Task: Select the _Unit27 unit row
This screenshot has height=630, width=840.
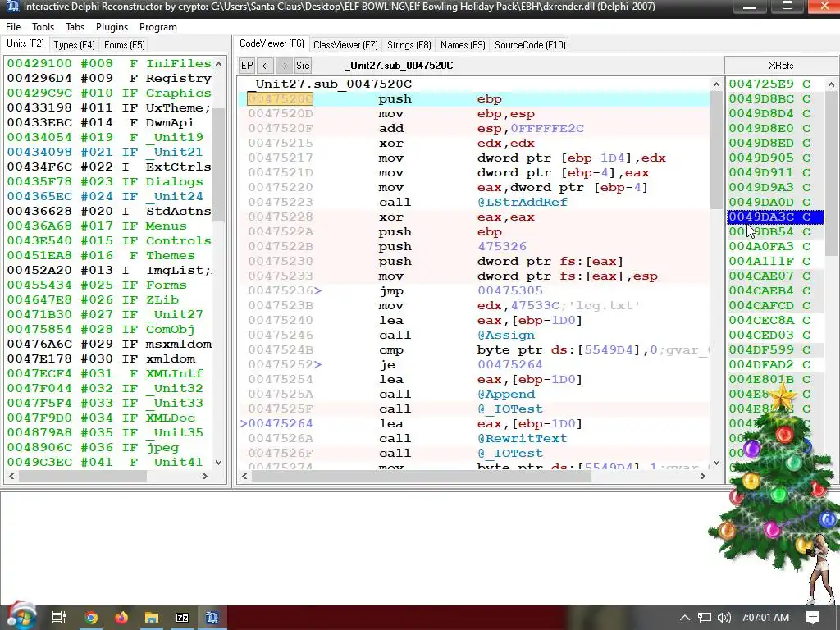Action: (109, 314)
